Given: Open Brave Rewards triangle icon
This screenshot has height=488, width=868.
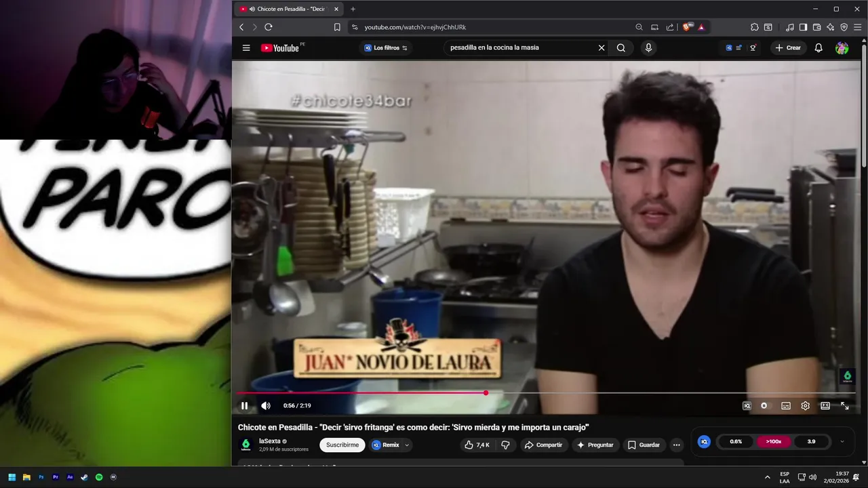Looking at the screenshot, I should [701, 27].
